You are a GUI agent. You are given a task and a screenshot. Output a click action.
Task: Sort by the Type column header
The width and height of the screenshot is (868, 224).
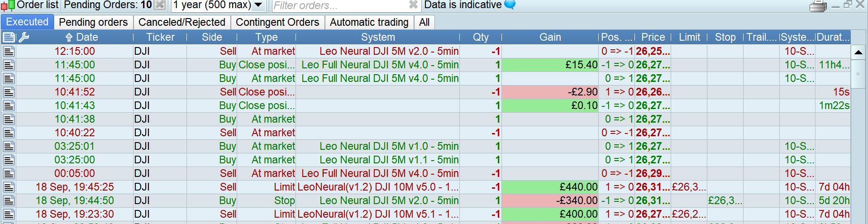tap(267, 37)
